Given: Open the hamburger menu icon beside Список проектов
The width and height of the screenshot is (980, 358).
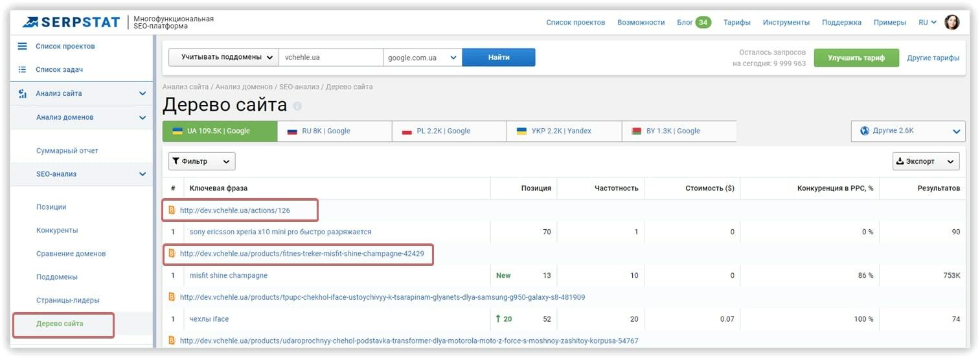Looking at the screenshot, I should pos(22,46).
